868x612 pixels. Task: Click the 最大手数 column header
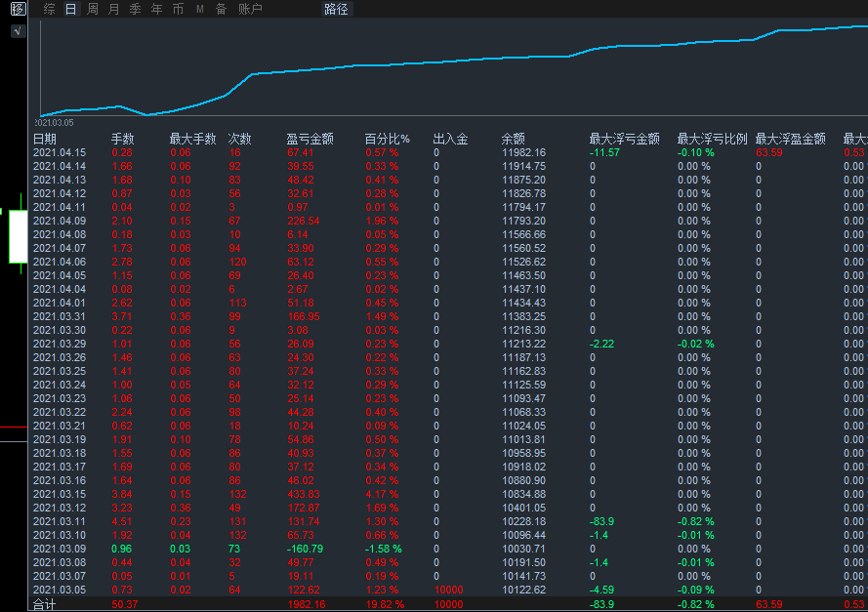[192, 139]
